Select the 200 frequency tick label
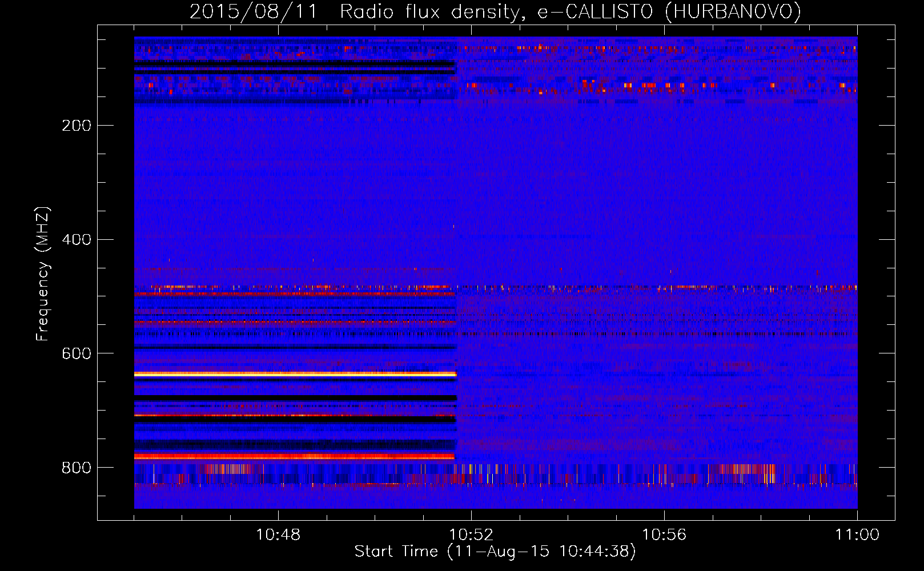The height and width of the screenshot is (571, 924). 77,126
